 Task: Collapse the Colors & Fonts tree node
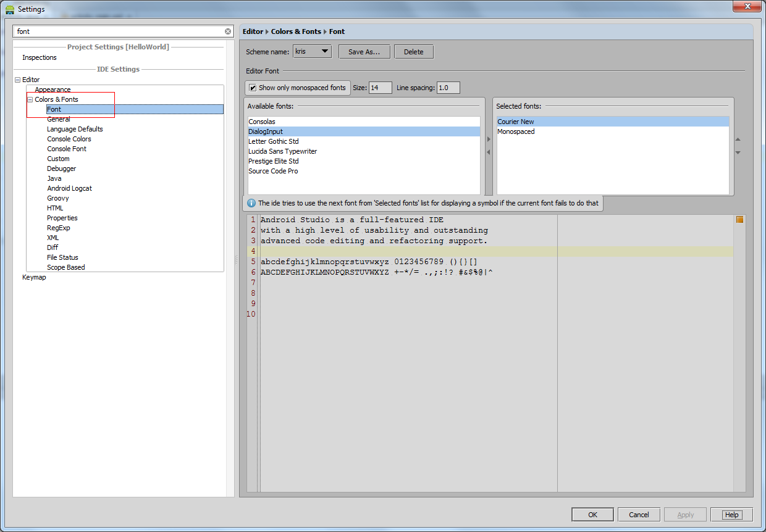click(x=30, y=99)
